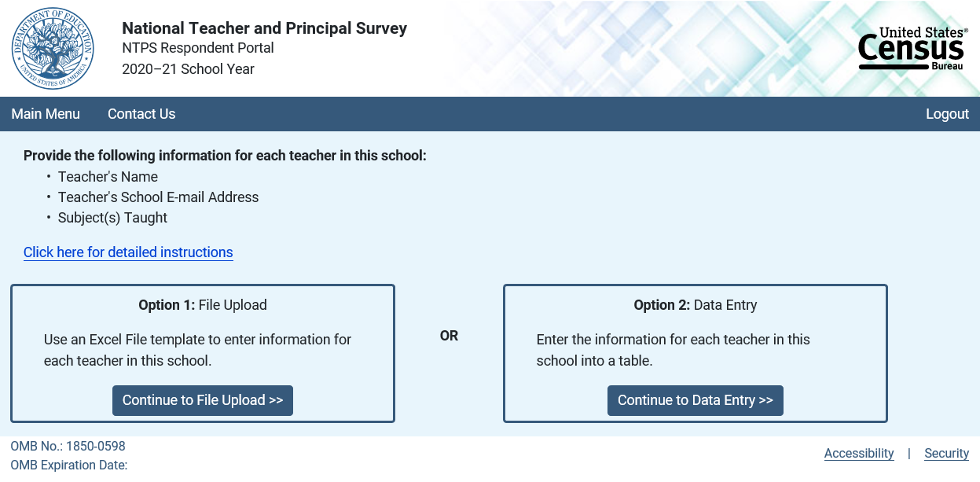The height and width of the screenshot is (482, 980).
Task: Click the Department of Education seal
Action: pos(53,49)
